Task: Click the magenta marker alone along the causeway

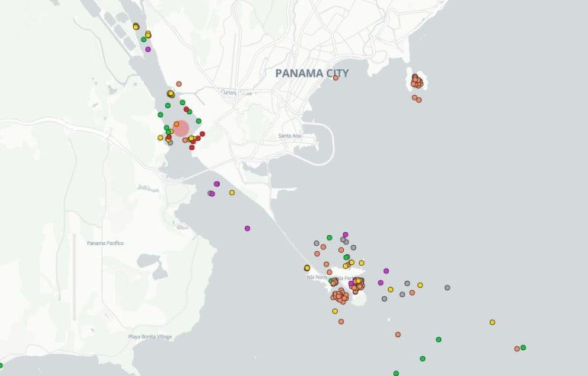Action: coord(247,228)
